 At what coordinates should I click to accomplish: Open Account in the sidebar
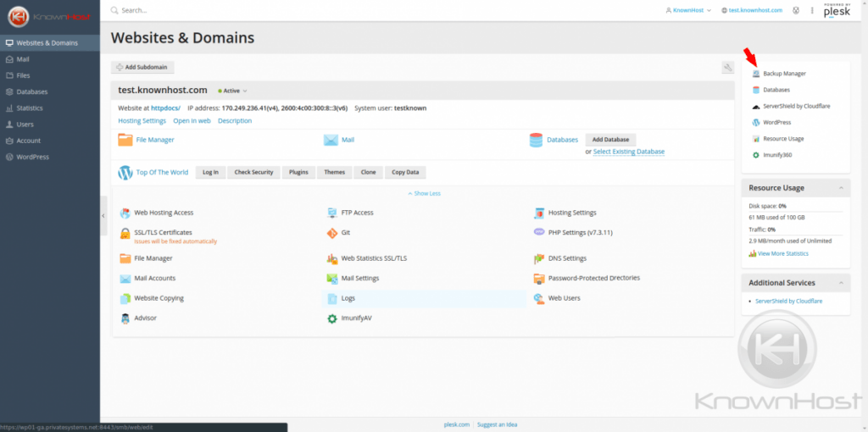point(50,141)
